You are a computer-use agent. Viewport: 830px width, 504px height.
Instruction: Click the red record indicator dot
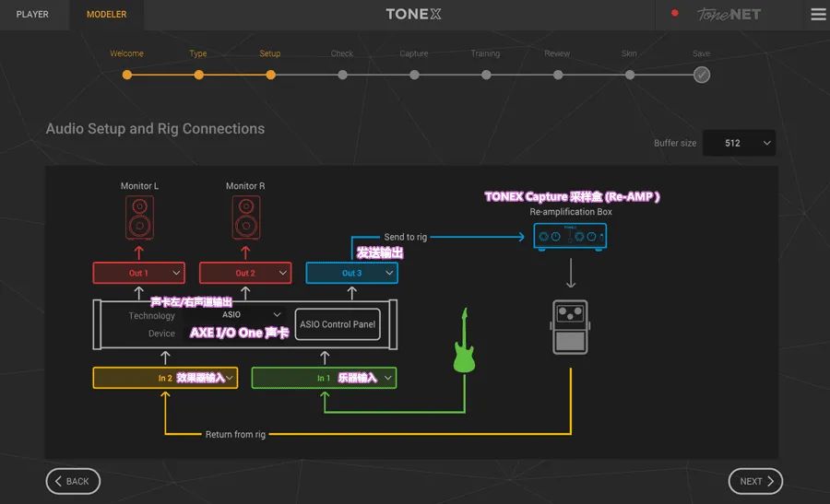pos(674,13)
